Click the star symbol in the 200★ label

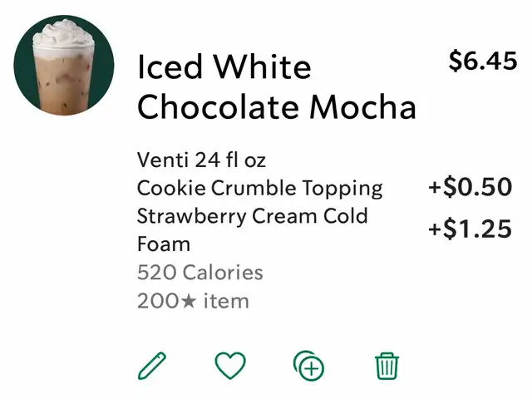click(189, 301)
